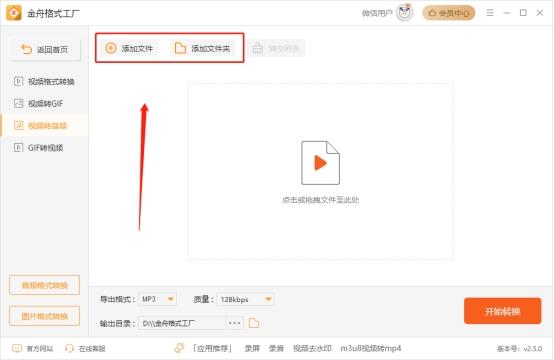554x360 pixels.
Task: Open the 录音 audio recorder link
Action: point(276,349)
